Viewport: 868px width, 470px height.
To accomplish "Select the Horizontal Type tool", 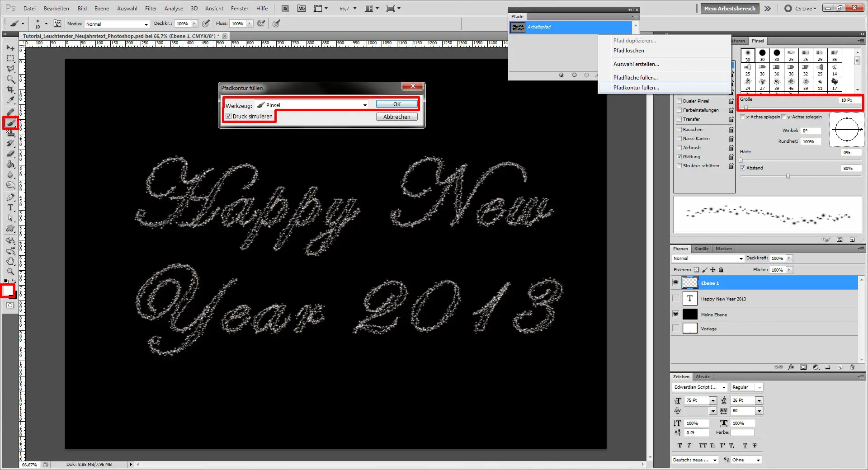I will [10, 208].
